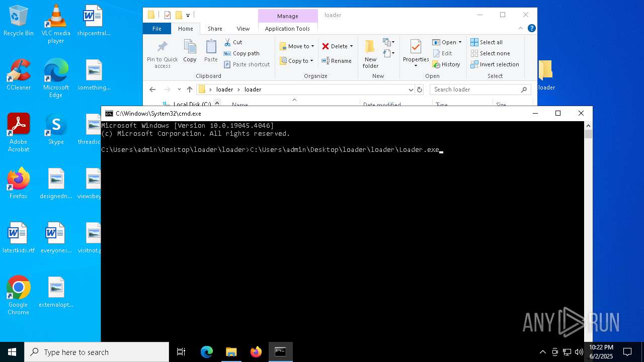Open Task View on the taskbar

coord(181,352)
